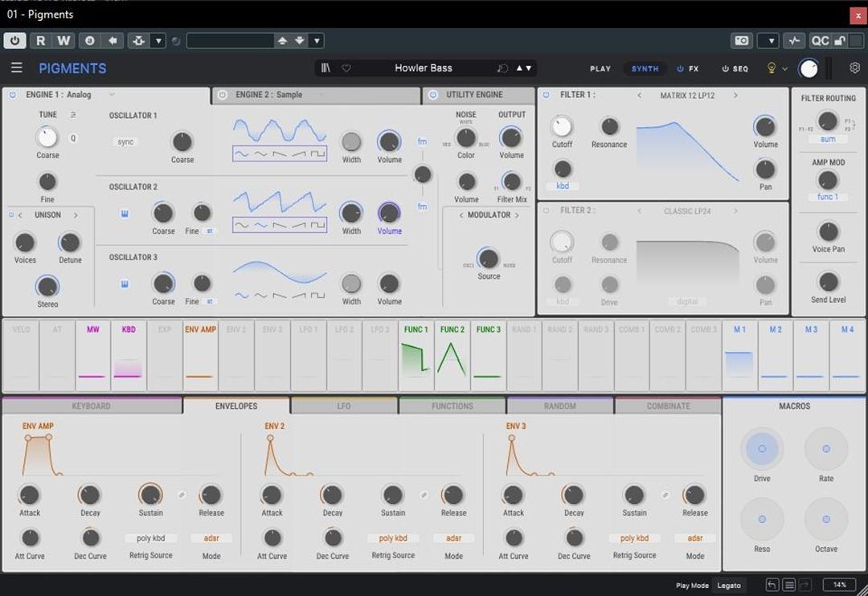Click the PLAY view button
This screenshot has height=596, width=868.
click(x=600, y=68)
